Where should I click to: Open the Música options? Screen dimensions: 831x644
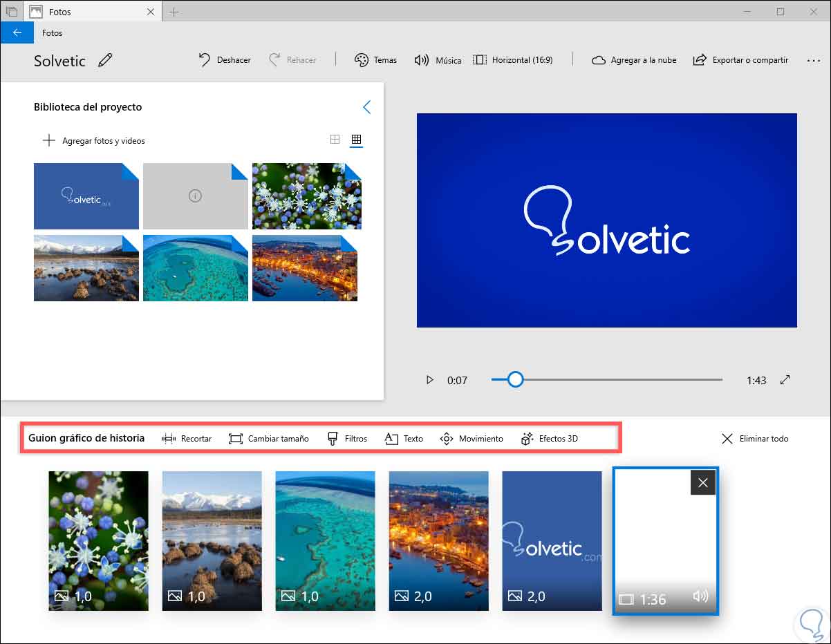[438, 60]
